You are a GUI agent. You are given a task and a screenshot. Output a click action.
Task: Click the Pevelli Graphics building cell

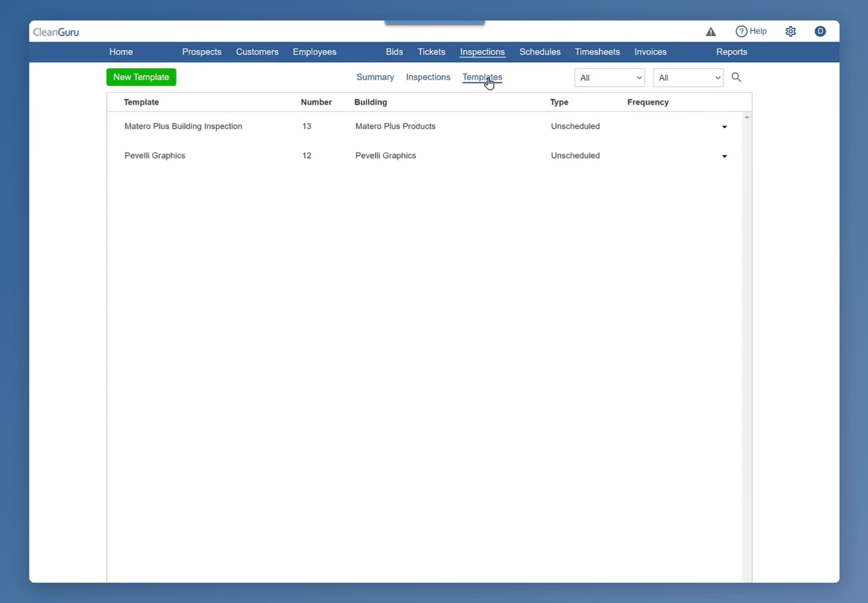(x=386, y=156)
